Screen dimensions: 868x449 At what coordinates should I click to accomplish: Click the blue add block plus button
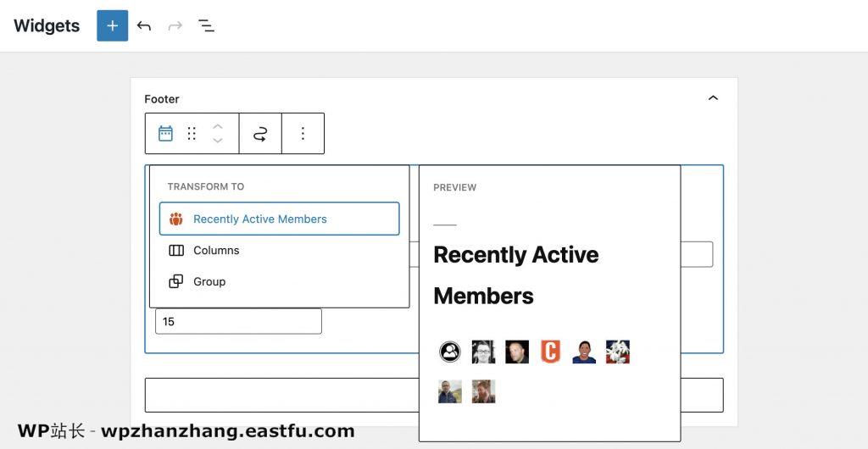click(112, 25)
